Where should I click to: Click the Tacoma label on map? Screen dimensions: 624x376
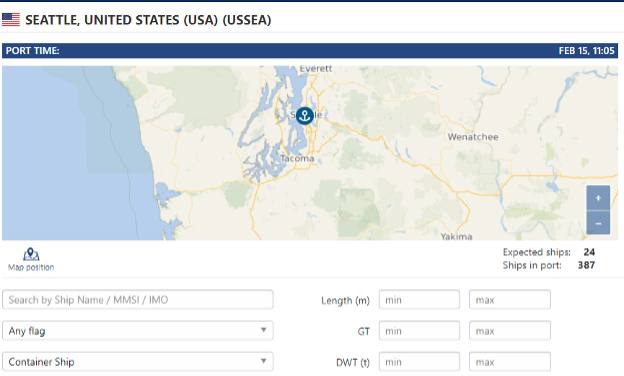297,159
